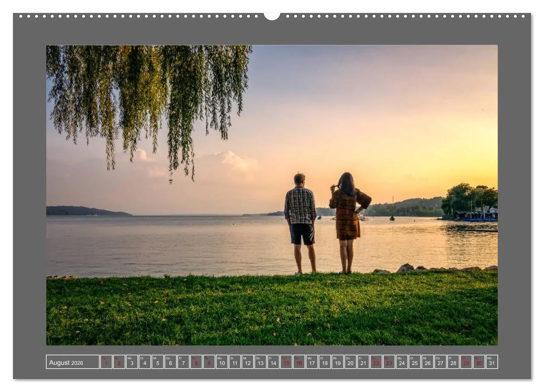
Task: Select day cell Mi 19
Action: pyautogui.click(x=338, y=362)
